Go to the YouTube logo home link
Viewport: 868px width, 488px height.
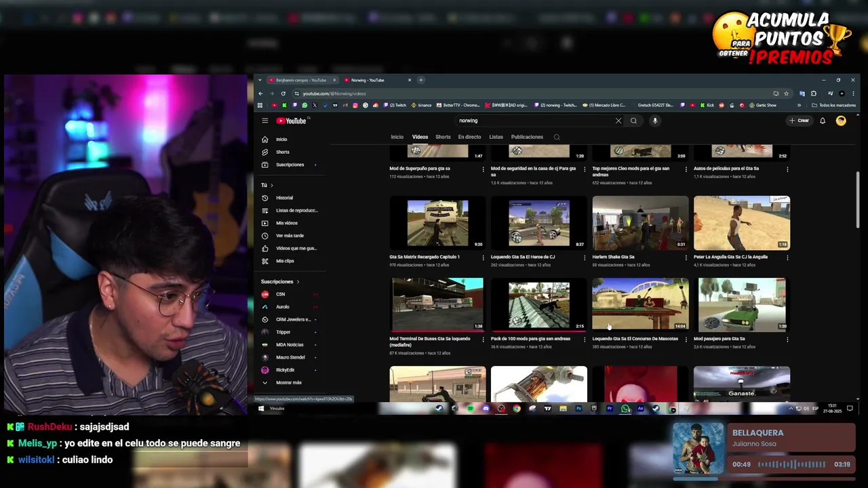292,121
